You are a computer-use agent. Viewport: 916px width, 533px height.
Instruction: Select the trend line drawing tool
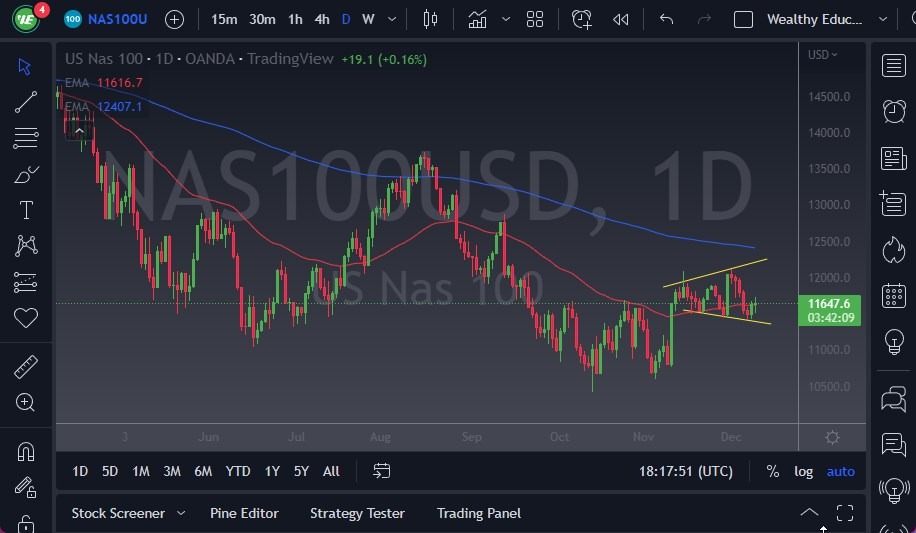(26, 102)
